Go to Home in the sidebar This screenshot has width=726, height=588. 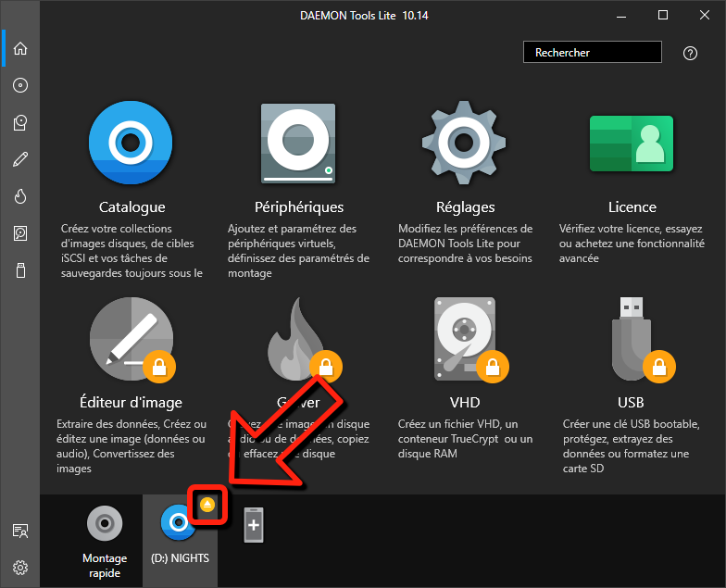(x=19, y=49)
